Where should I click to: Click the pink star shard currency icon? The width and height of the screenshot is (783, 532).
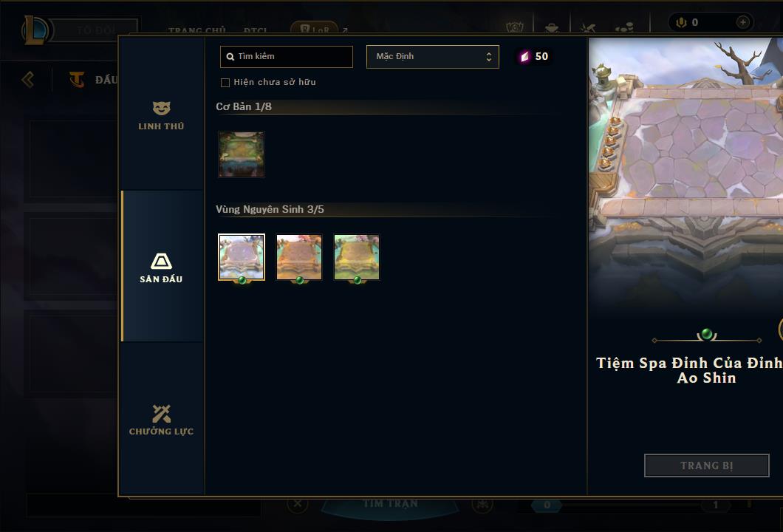pyautogui.click(x=524, y=56)
